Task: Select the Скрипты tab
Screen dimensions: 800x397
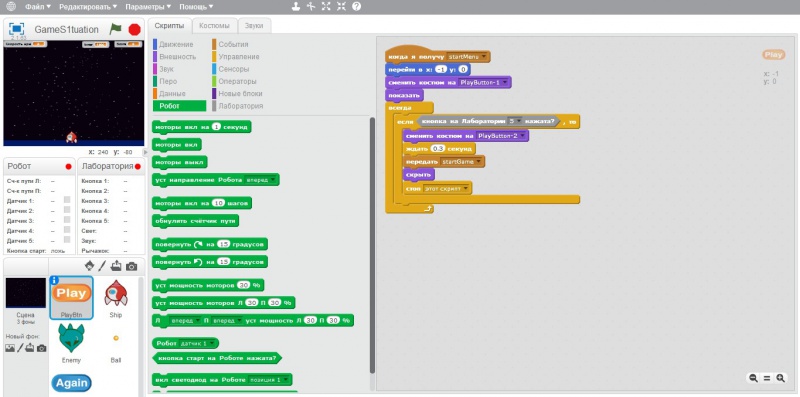Action: coord(169,26)
